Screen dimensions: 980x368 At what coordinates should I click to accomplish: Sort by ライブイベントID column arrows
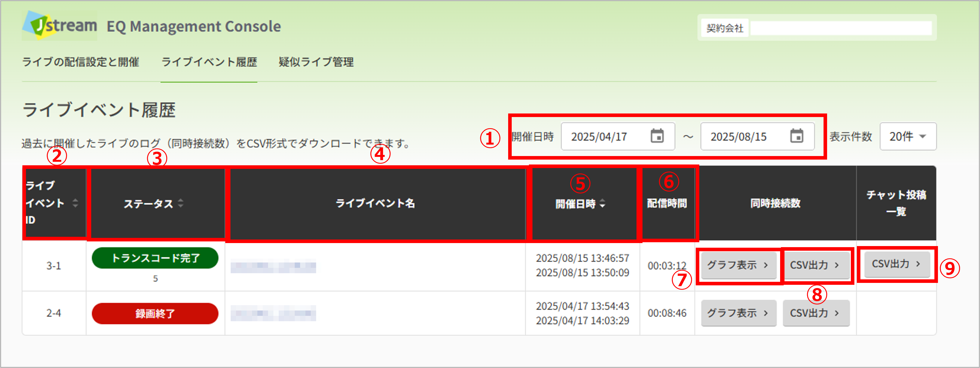pos(75,203)
